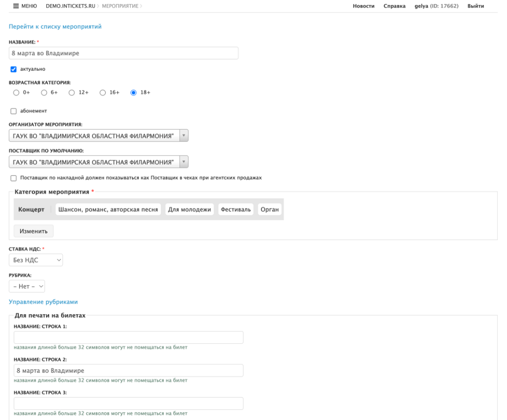Open the Ставка НДС dropdown
The height and width of the screenshot is (420, 507).
(36, 260)
